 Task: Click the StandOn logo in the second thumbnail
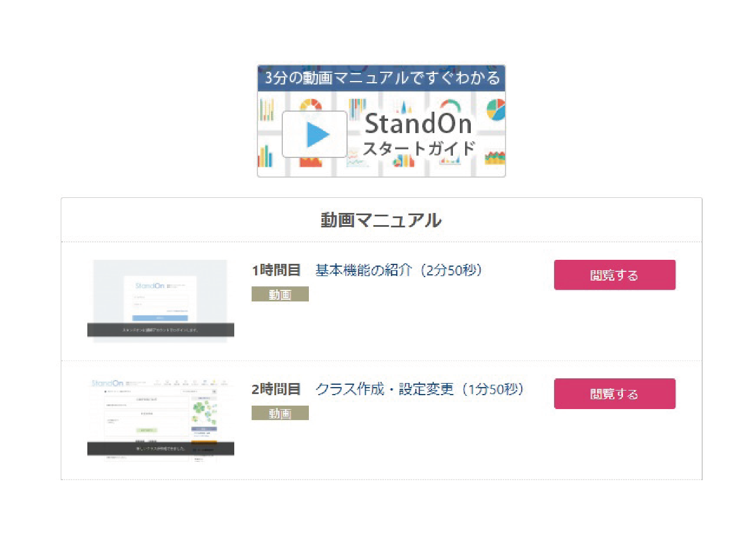108,384
